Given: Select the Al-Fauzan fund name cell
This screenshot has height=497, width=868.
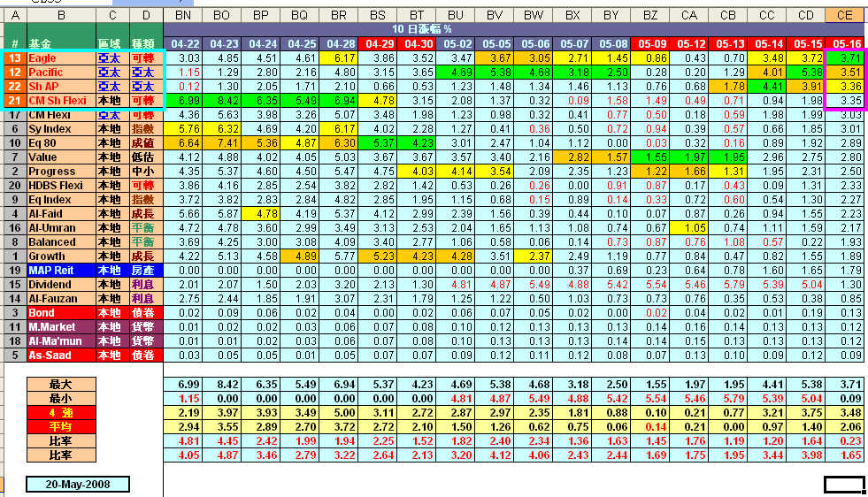Looking at the screenshot, I should [x=61, y=298].
